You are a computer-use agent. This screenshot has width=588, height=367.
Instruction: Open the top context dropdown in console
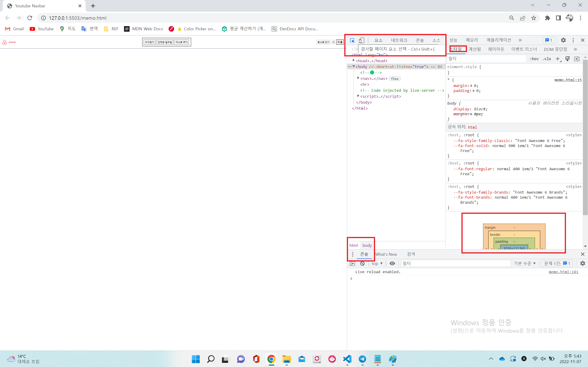[377, 263]
